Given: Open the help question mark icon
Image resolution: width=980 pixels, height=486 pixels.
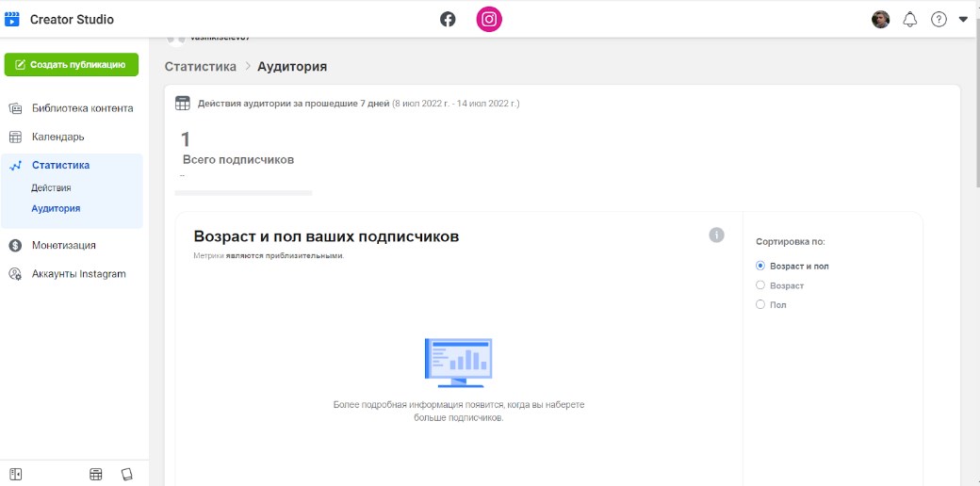Looking at the screenshot, I should tap(939, 20).
